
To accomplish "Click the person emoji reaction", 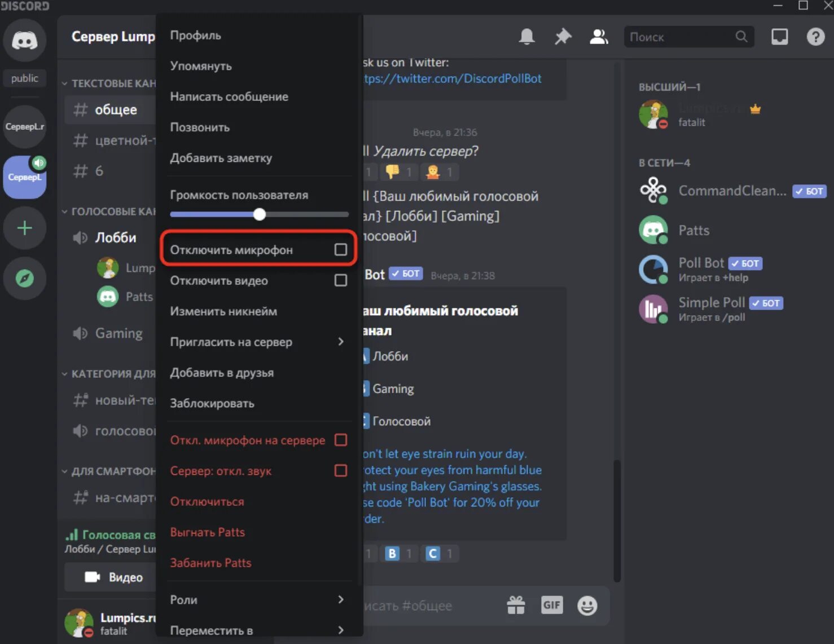I will [440, 171].
